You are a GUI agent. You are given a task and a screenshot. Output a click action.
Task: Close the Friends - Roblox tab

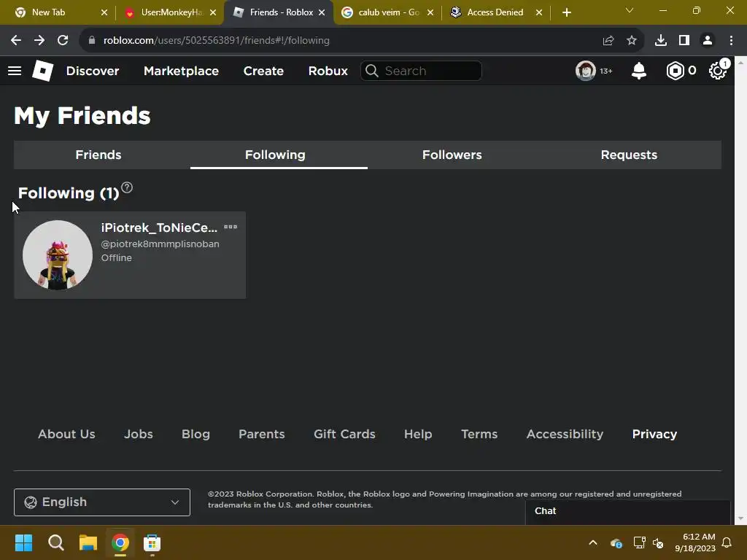(322, 12)
